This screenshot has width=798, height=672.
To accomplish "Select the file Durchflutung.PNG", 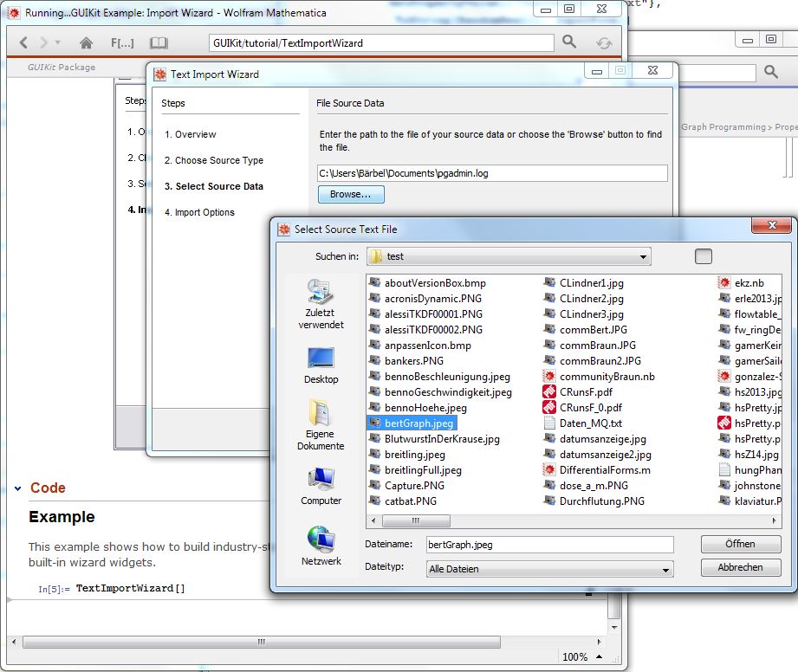I will tap(594, 501).
